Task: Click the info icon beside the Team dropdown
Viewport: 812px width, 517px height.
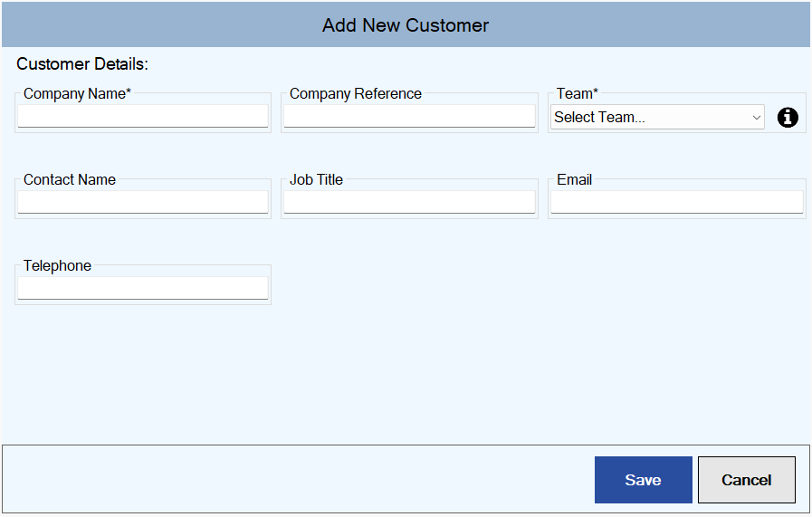Action: pos(788,118)
